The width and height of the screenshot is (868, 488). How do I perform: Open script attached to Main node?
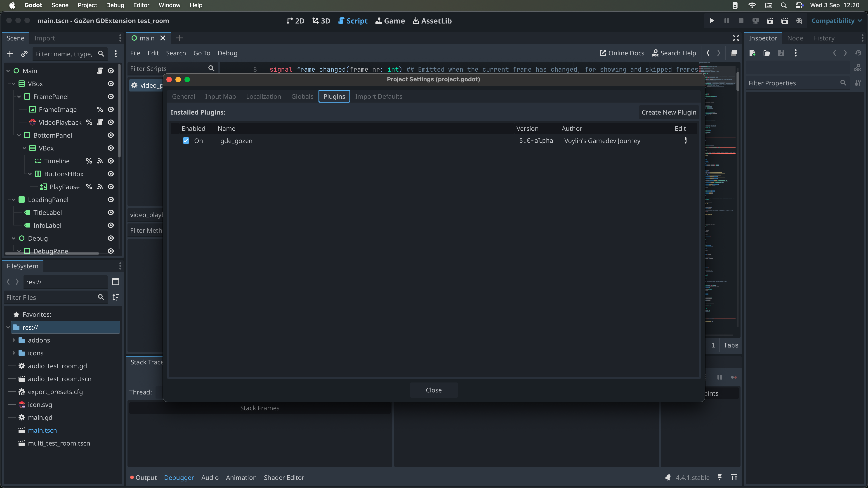pyautogui.click(x=100, y=71)
